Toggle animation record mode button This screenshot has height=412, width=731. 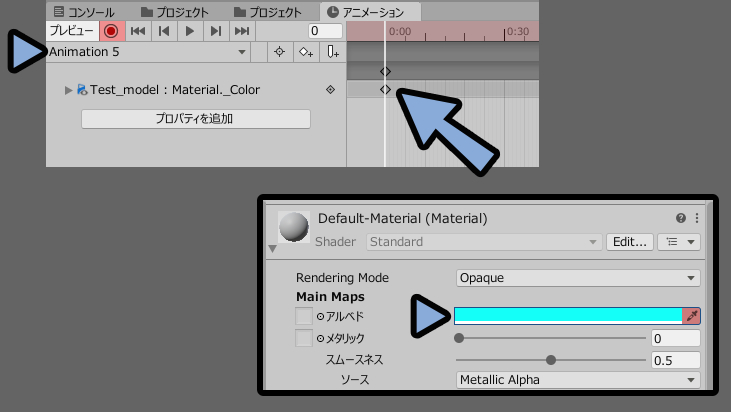coord(111,31)
